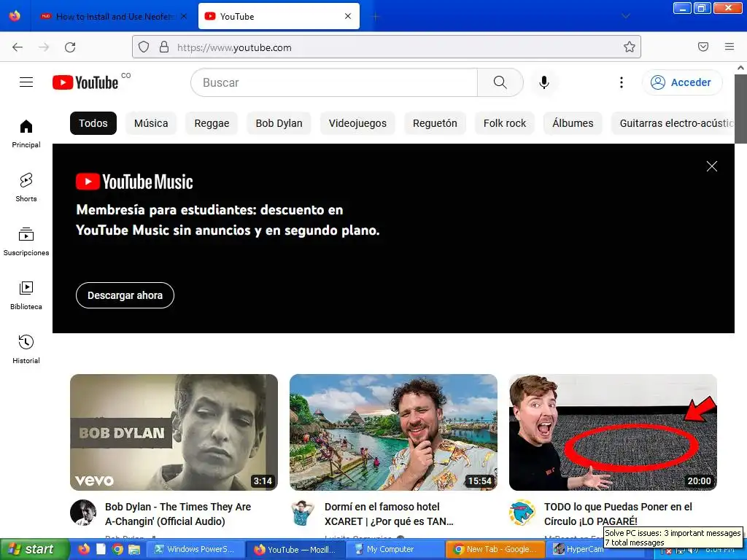Image resolution: width=747 pixels, height=560 pixels.
Task: Switch to My Computer taskbar window
Action: pyautogui.click(x=395, y=550)
